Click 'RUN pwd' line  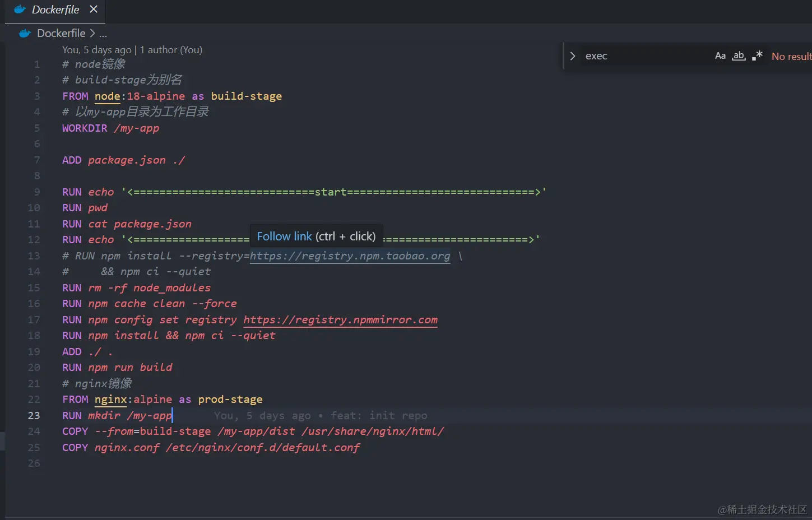(85, 208)
